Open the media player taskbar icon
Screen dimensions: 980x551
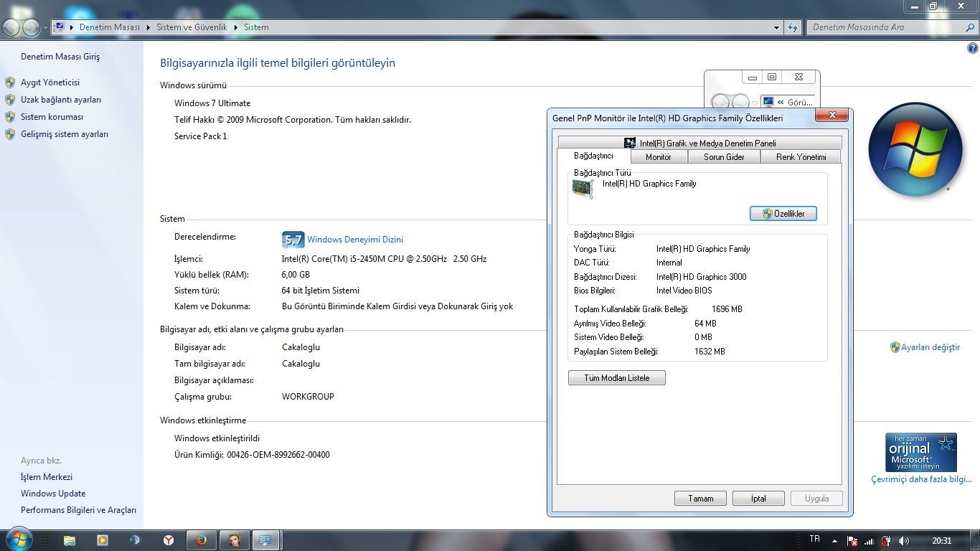[x=102, y=540]
